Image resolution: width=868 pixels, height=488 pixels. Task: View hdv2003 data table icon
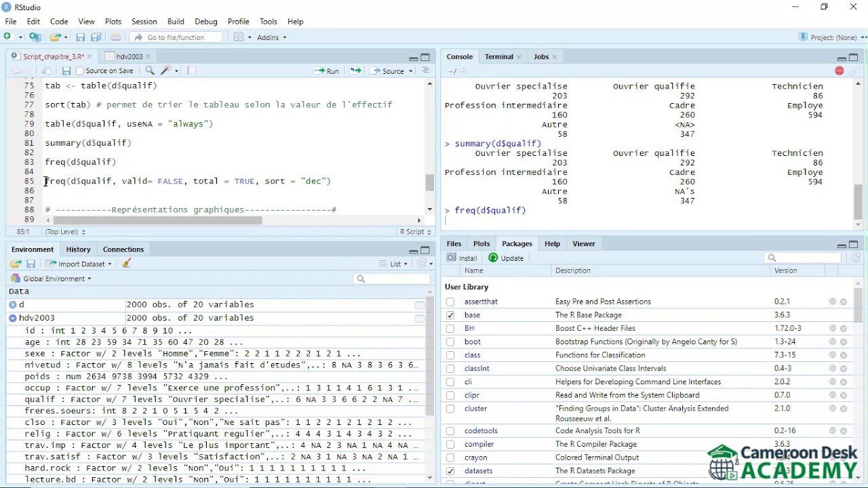coord(420,318)
